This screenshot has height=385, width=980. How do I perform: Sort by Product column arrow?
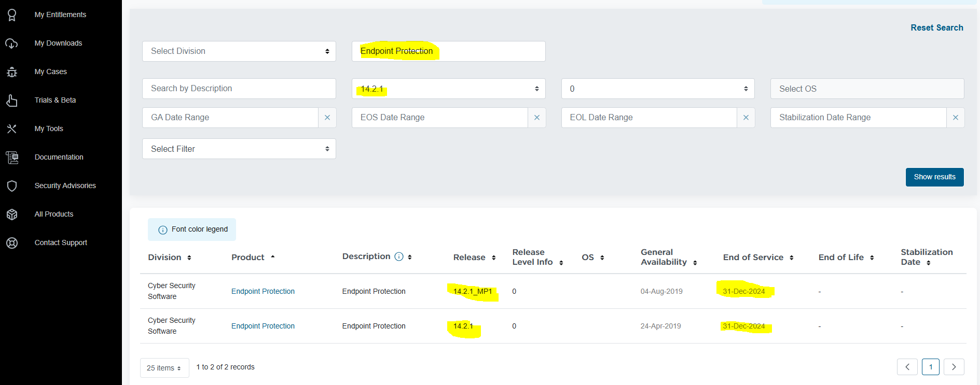pos(273,257)
